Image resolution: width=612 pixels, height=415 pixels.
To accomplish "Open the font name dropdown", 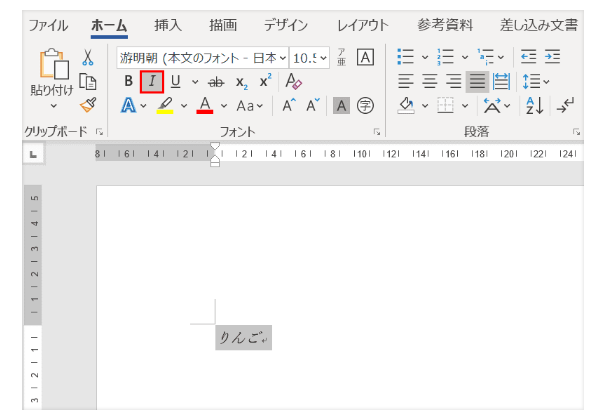I will tap(282, 57).
